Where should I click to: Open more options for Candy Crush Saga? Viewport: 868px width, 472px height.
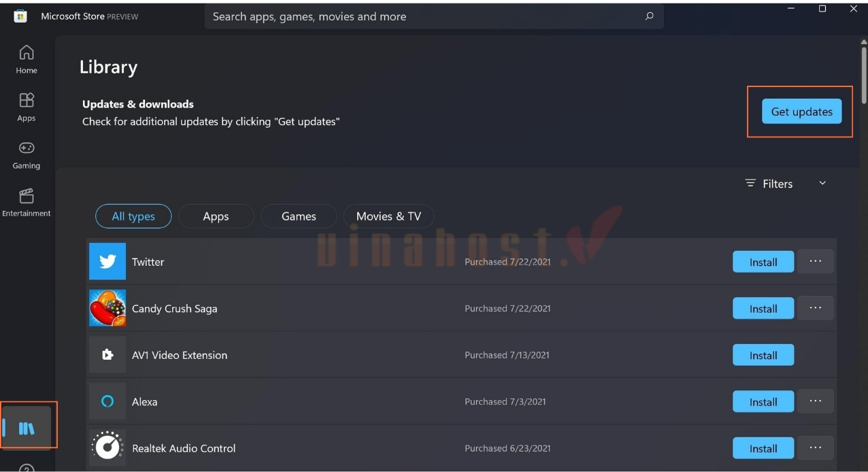pos(815,308)
